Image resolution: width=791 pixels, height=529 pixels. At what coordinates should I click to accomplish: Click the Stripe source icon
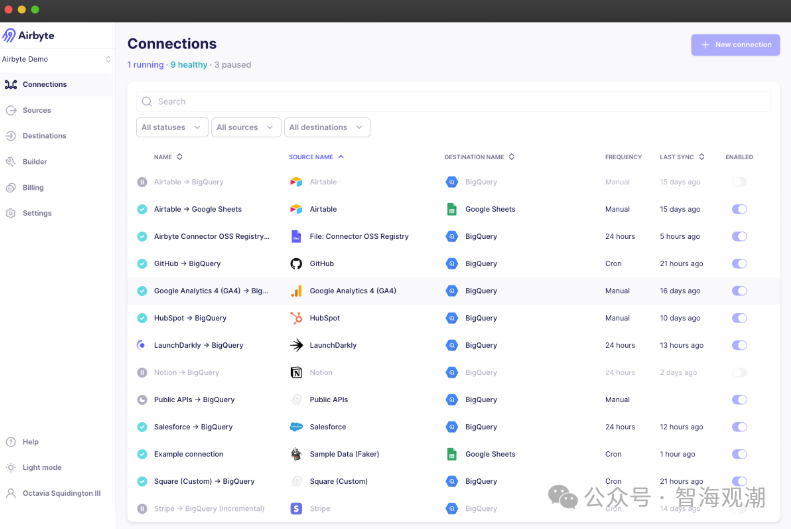296,508
